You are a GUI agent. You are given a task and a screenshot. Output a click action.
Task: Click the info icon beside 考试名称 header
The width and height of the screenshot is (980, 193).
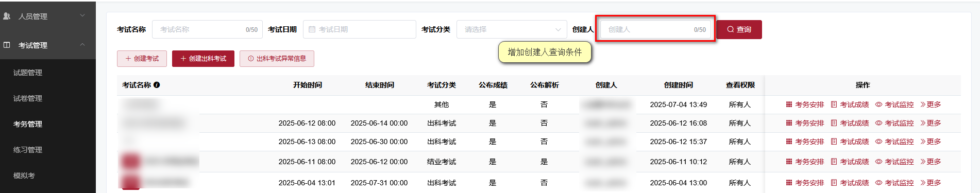pyautogui.click(x=157, y=85)
